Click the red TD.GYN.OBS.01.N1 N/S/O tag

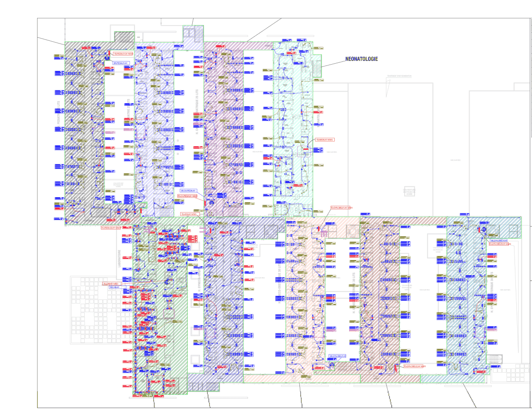[x=342, y=208]
